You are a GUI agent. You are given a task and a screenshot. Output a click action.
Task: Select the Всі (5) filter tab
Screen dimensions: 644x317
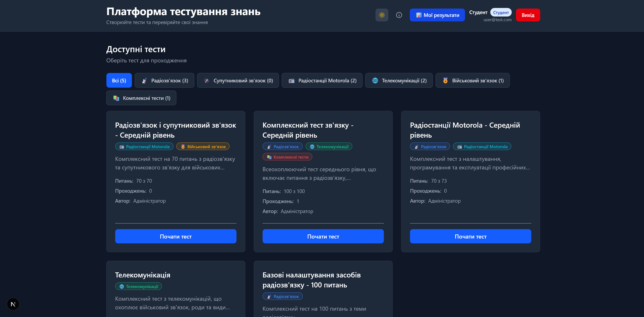(119, 81)
